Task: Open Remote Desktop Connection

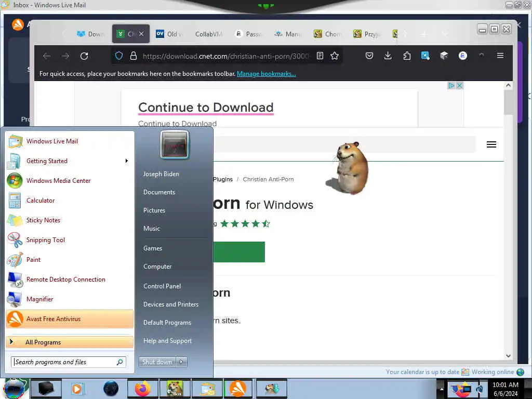Action: (x=70, y=279)
